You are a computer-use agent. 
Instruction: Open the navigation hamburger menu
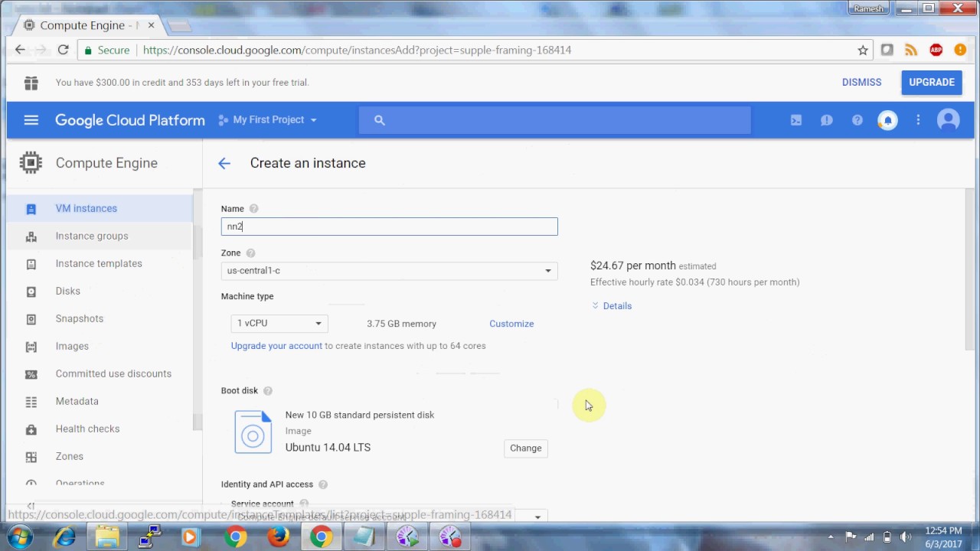[31, 120]
